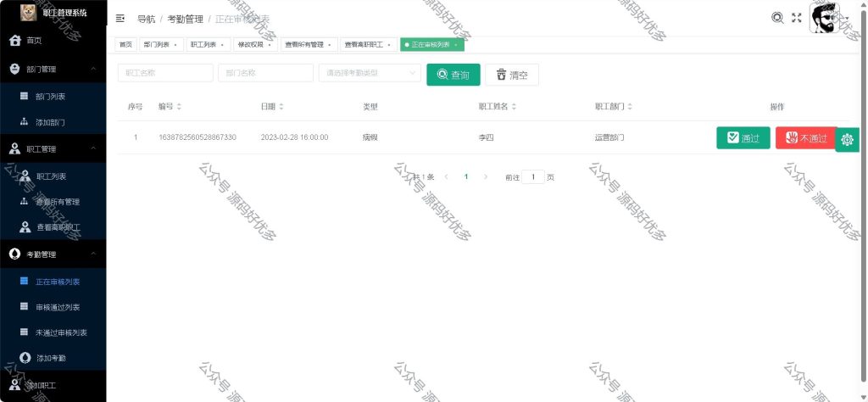Viewport: 868px width, 402px height.
Task: Click the 李四 name cell
Action: pos(486,137)
